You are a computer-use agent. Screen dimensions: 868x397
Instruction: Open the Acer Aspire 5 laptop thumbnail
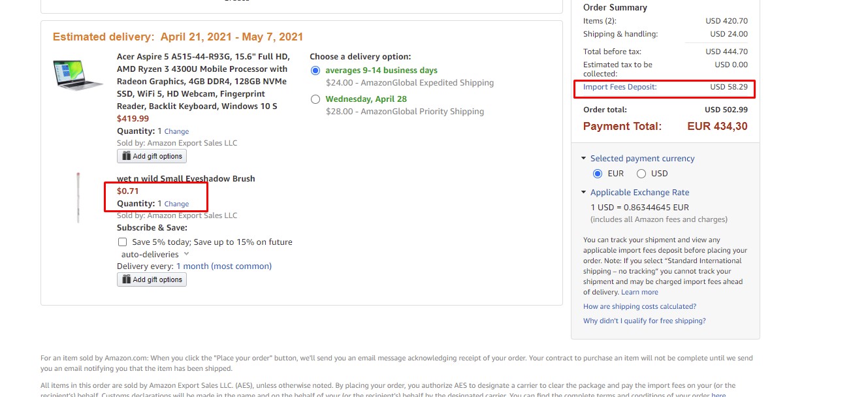(78, 74)
